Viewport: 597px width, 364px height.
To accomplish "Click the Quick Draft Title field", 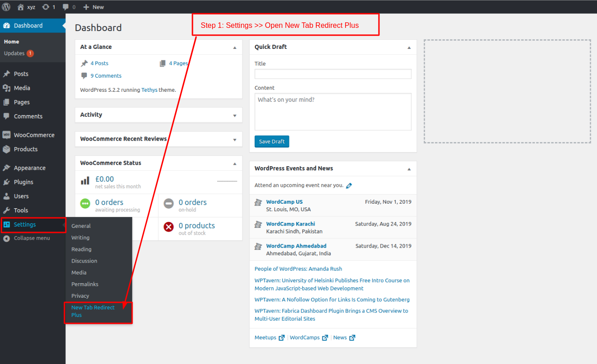I will (x=333, y=74).
